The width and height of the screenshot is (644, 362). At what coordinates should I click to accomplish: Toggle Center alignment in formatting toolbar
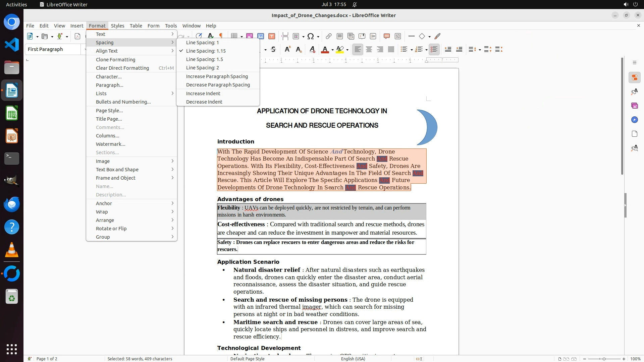coord(369,50)
